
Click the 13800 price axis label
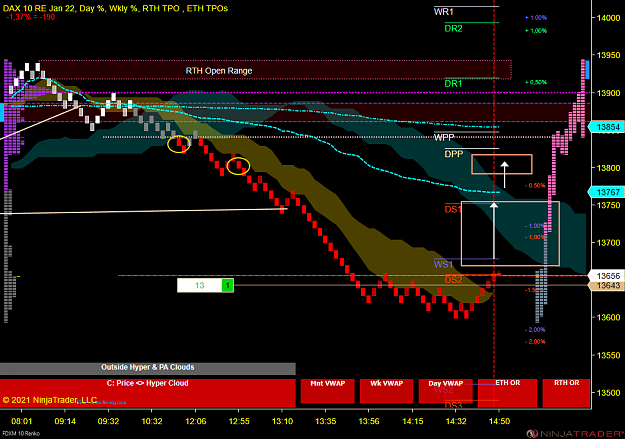pos(608,168)
